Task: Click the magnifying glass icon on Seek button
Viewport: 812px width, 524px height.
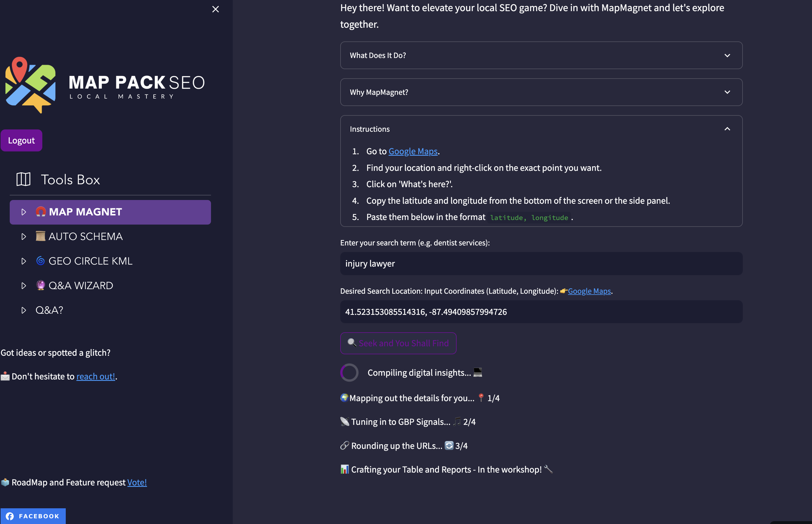Action: click(352, 343)
